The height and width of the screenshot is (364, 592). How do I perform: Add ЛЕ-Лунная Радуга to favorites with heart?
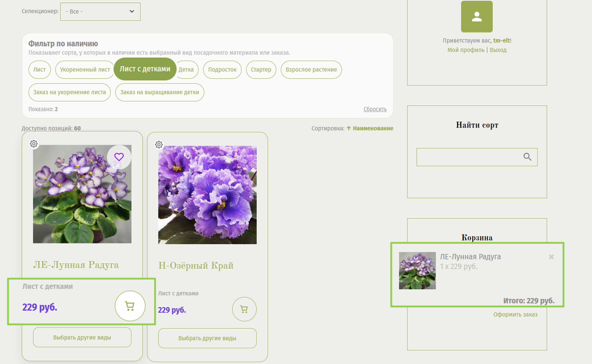[119, 157]
